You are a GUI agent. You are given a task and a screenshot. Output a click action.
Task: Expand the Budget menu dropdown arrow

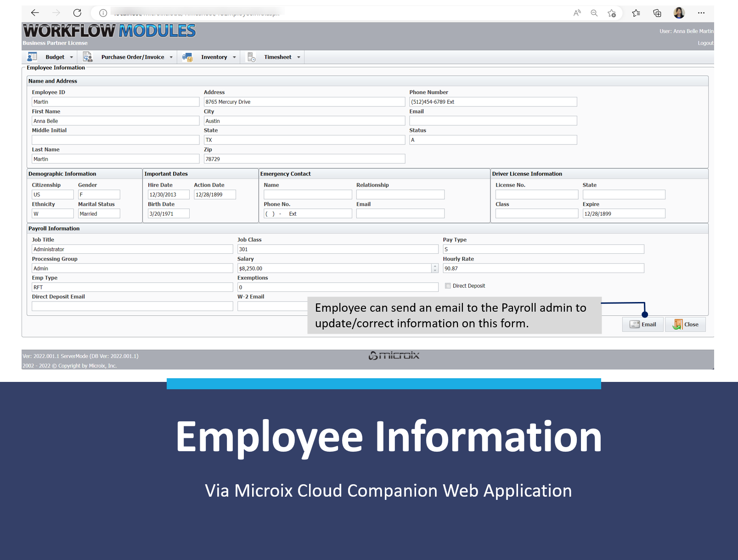[x=71, y=57]
